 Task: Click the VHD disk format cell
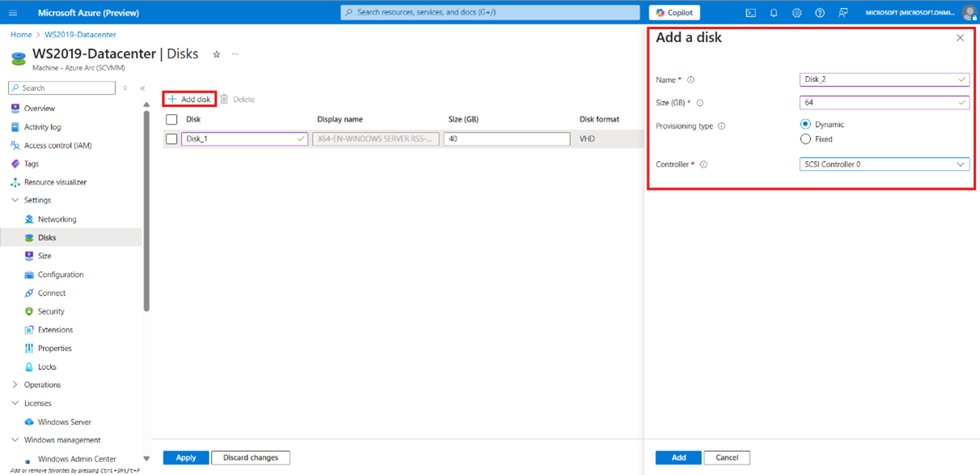[587, 139]
